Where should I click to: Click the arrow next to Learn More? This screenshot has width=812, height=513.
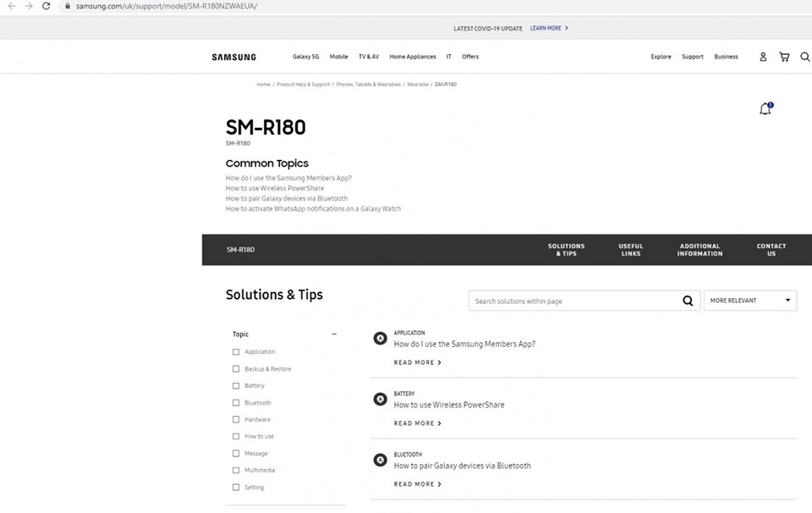coord(567,28)
